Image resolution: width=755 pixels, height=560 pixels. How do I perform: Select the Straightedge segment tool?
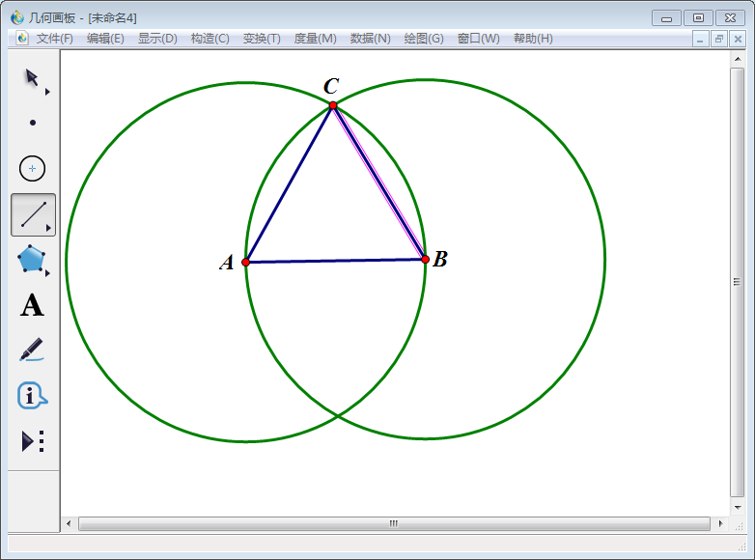click(33, 214)
